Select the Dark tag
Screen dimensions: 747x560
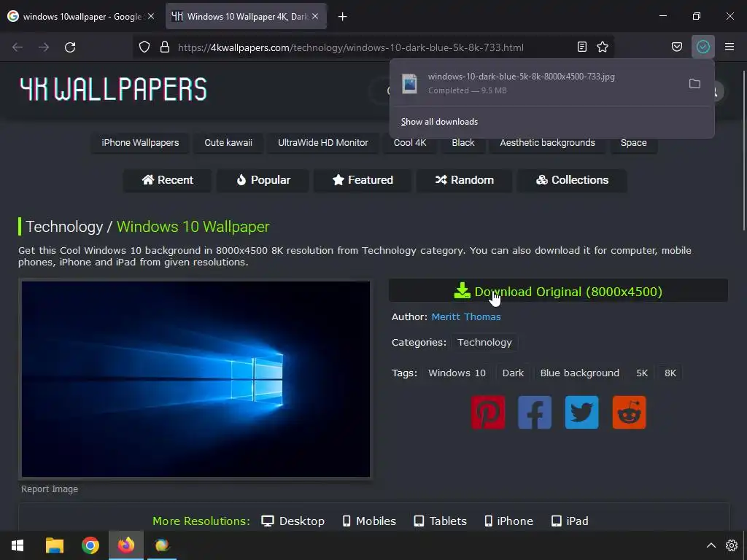pyautogui.click(x=513, y=373)
